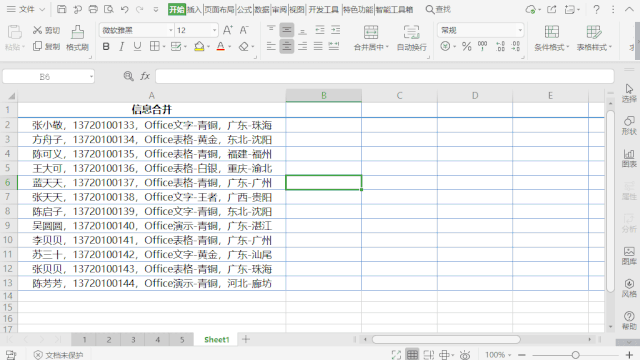
Task: Switch to the Data (数据) tab
Action: pyautogui.click(x=262, y=9)
